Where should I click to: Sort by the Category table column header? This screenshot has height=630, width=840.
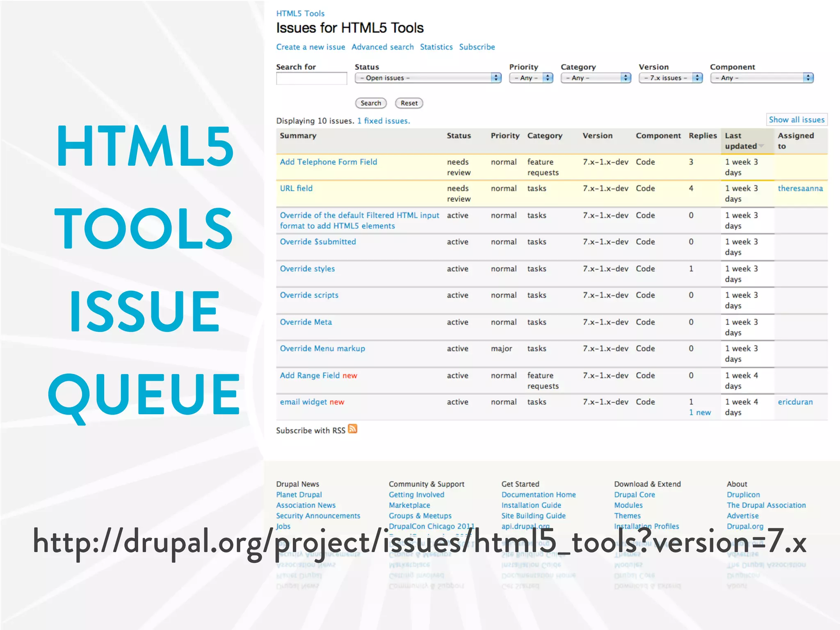[545, 136]
